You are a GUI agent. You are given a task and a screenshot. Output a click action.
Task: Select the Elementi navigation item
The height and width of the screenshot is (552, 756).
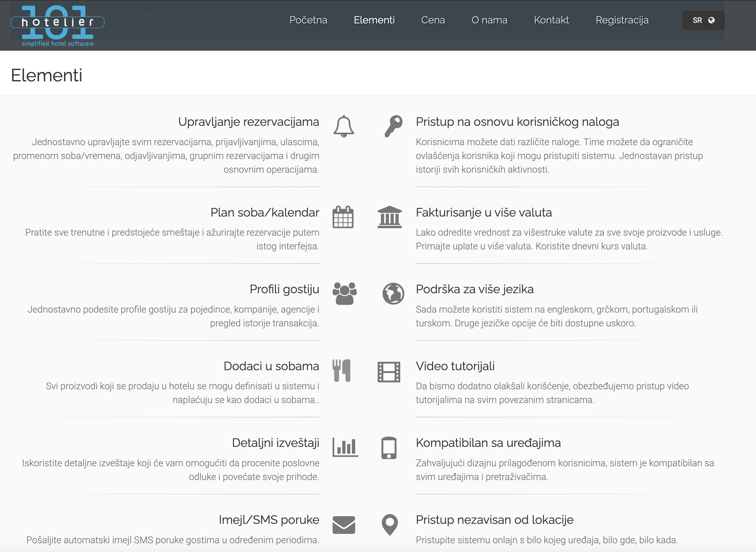pyautogui.click(x=374, y=20)
